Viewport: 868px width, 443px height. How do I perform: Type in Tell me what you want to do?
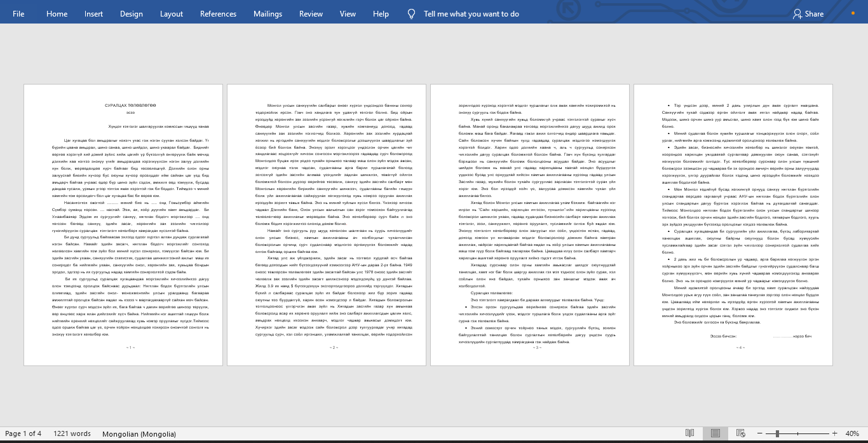point(471,13)
